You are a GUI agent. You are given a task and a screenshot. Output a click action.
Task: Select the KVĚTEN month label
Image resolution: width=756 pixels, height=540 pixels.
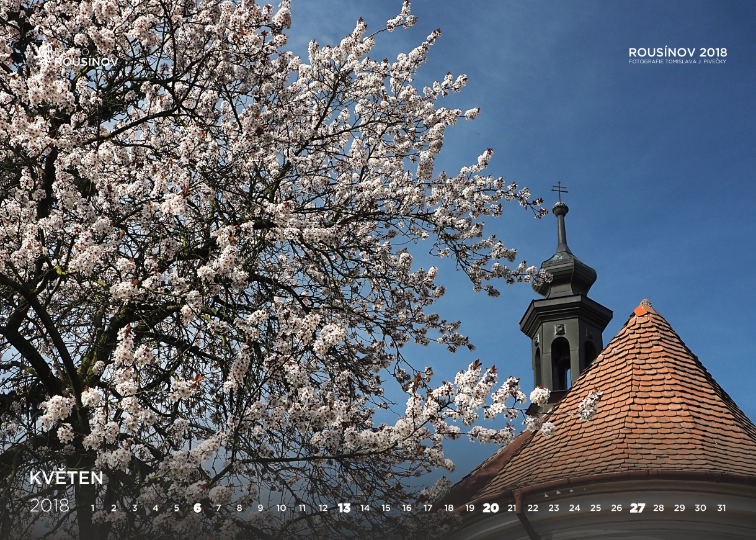tap(66, 478)
